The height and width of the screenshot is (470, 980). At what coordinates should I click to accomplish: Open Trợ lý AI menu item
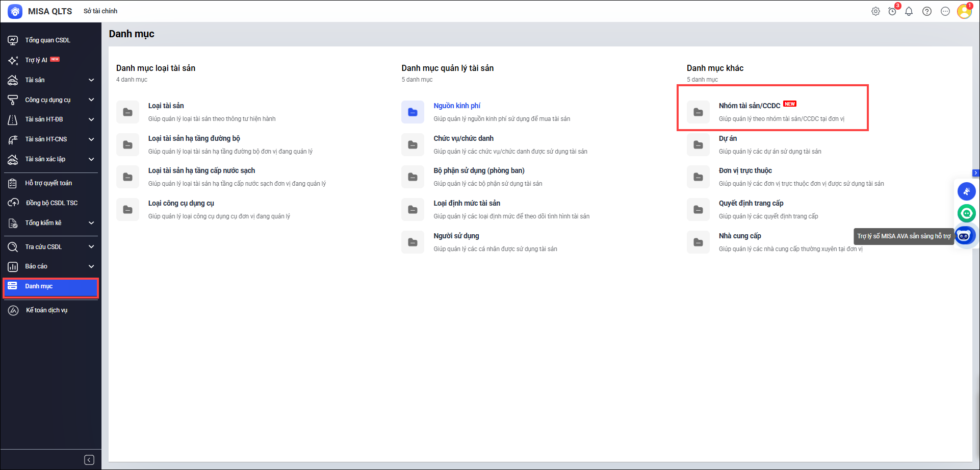tap(36, 60)
